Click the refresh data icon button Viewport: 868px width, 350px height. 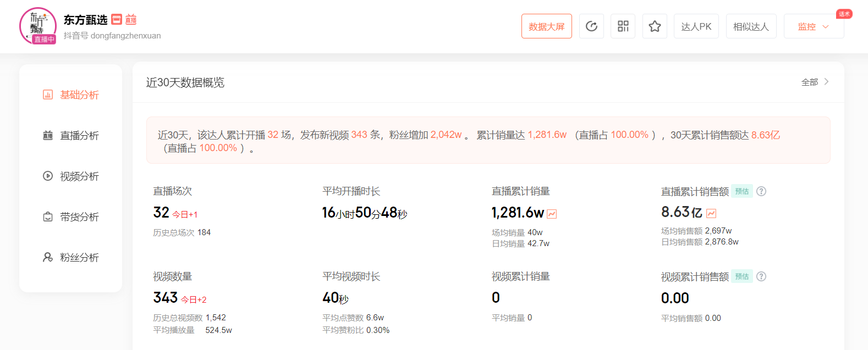591,26
